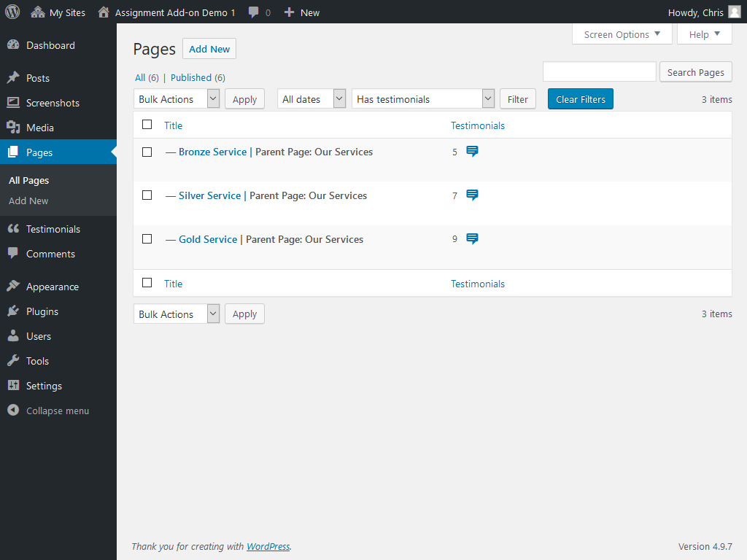Screen dimensions: 747x560
Task: Expand the Screen Options panel
Action: pos(622,34)
